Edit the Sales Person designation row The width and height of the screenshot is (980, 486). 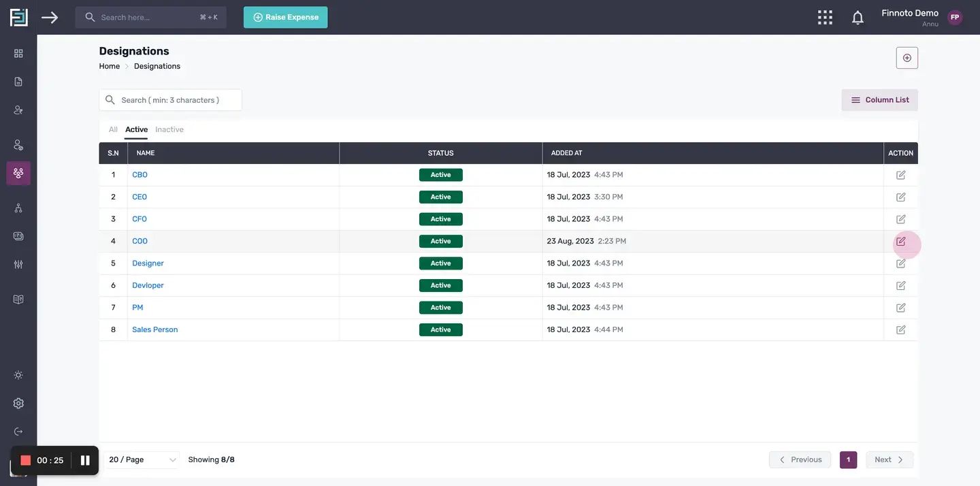(x=900, y=330)
